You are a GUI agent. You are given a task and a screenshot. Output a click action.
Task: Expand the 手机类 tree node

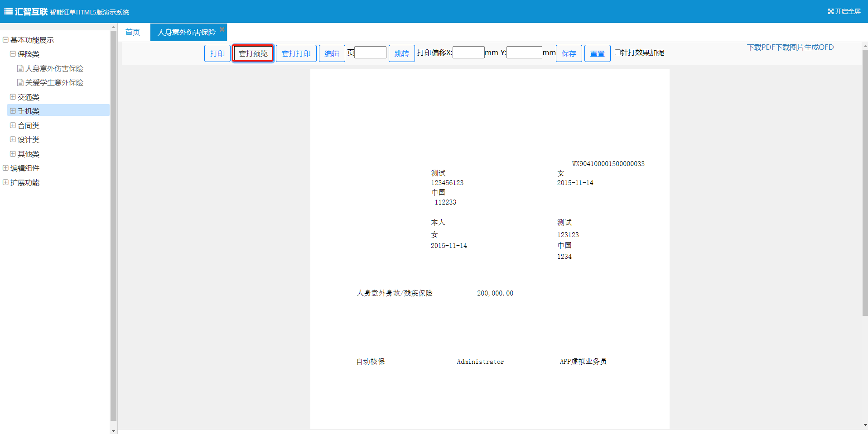13,111
